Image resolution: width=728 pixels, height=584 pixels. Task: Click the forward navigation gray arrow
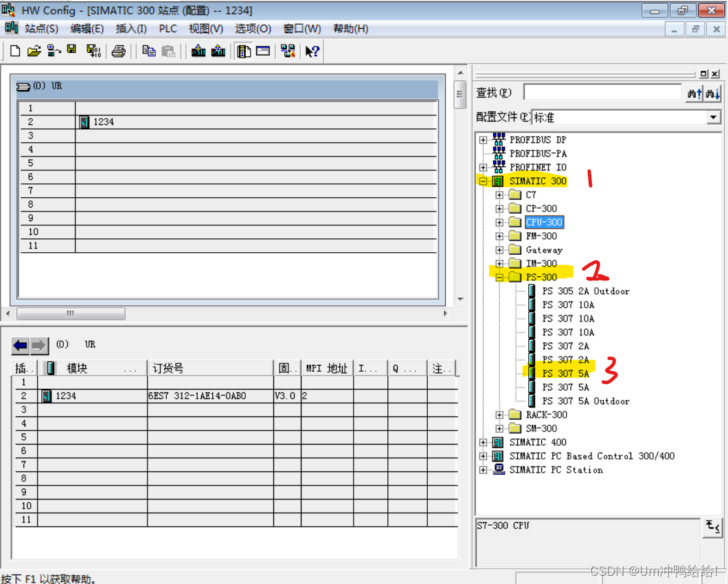click(x=39, y=345)
